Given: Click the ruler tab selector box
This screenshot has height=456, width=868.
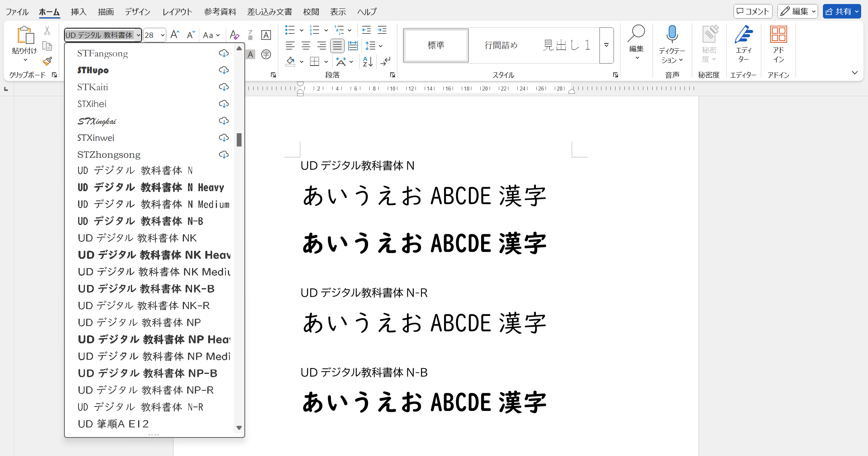Looking at the screenshot, I should [x=6, y=89].
